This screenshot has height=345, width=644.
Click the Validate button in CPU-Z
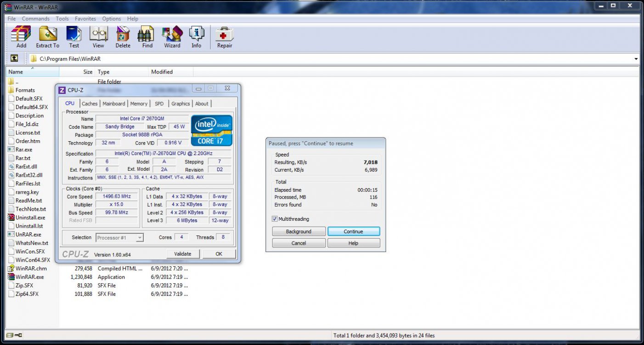[x=182, y=253]
